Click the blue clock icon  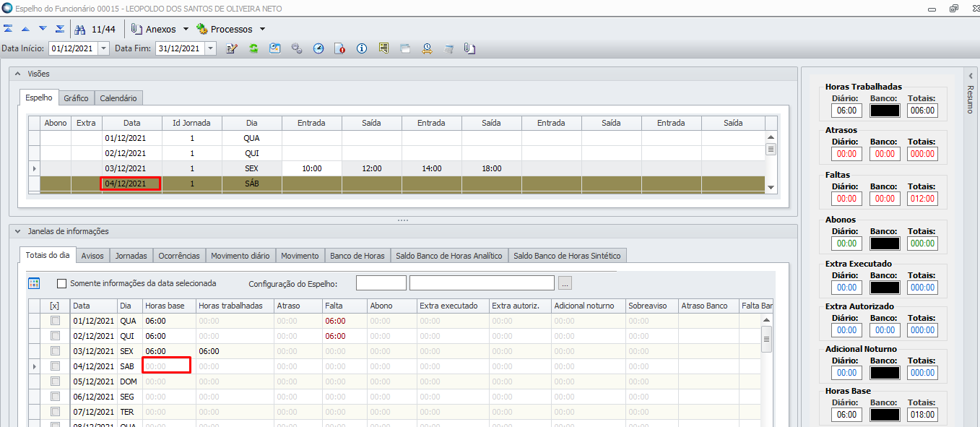click(x=318, y=48)
